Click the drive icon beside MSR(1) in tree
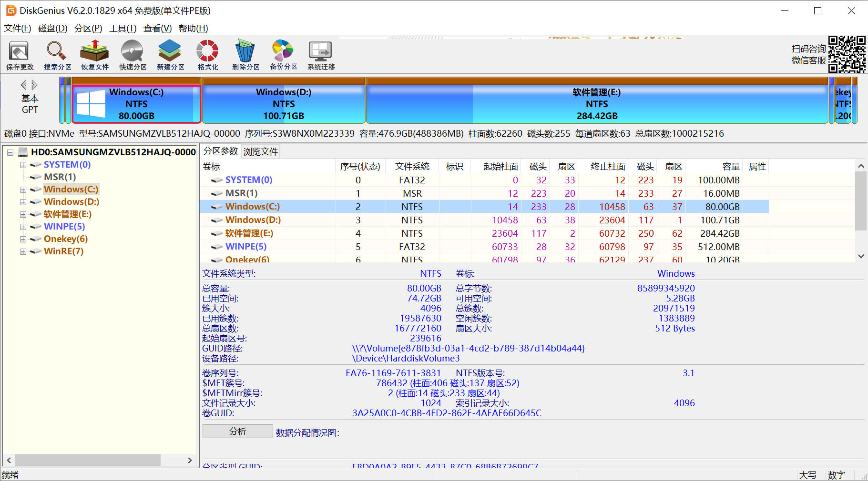Screen dimensions: 868x481 point(36,177)
